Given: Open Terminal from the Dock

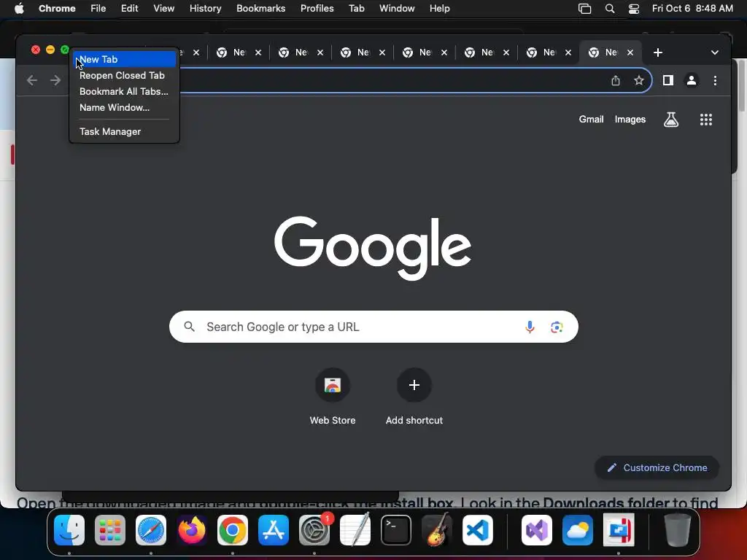Looking at the screenshot, I should coord(396,530).
